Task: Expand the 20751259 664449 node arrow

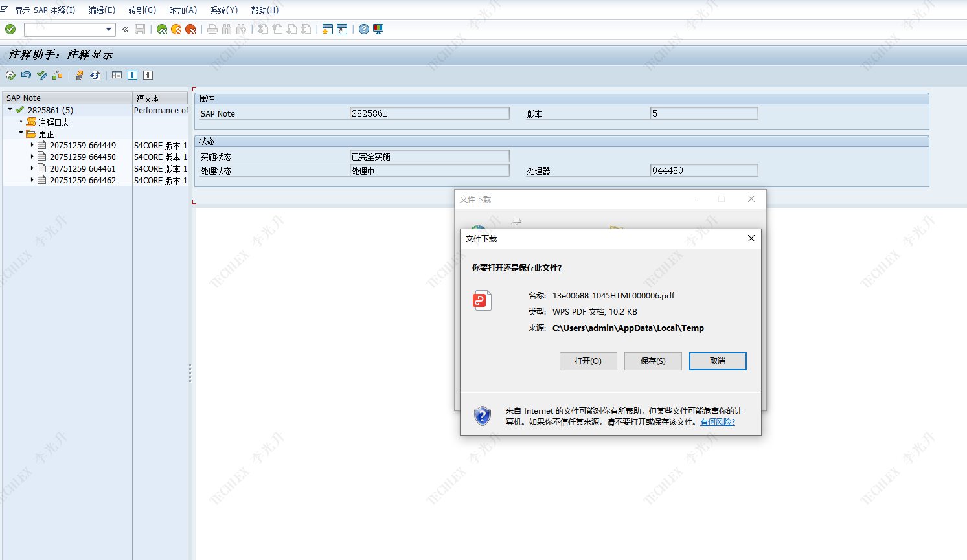Action: coord(32,145)
